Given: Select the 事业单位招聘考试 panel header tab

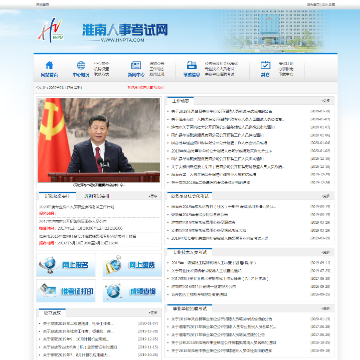Looking at the screenshot, I should tap(189, 308).
